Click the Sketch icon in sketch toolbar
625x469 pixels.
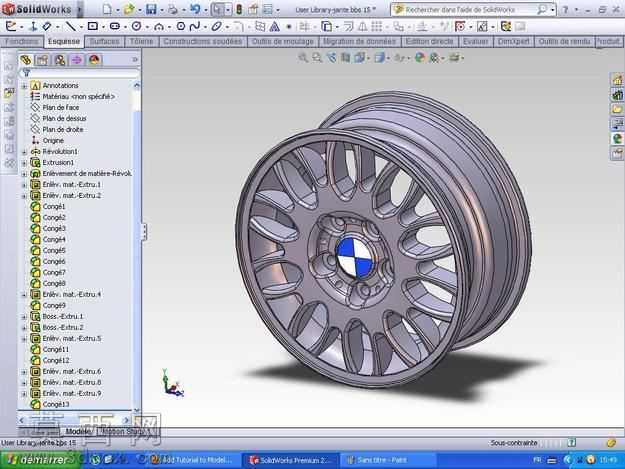(11, 27)
